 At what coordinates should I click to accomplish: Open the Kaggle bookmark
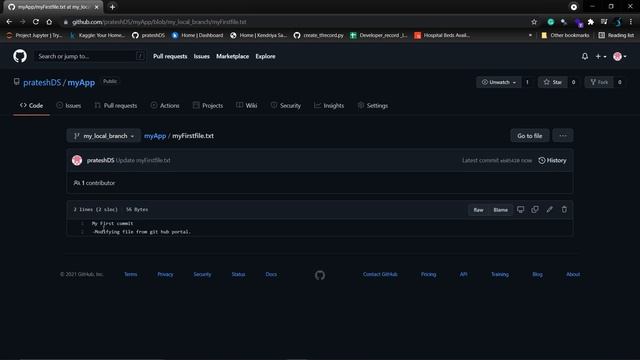pos(98,36)
